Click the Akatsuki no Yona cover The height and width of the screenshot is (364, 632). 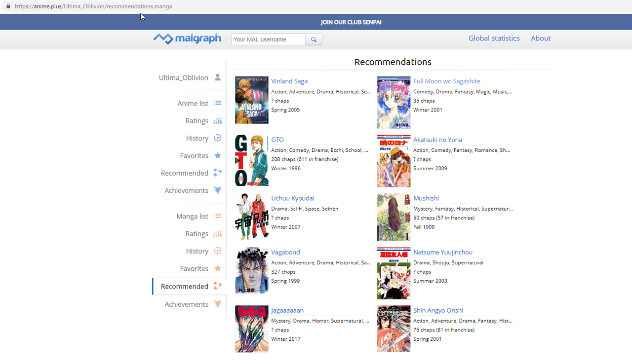pos(394,161)
